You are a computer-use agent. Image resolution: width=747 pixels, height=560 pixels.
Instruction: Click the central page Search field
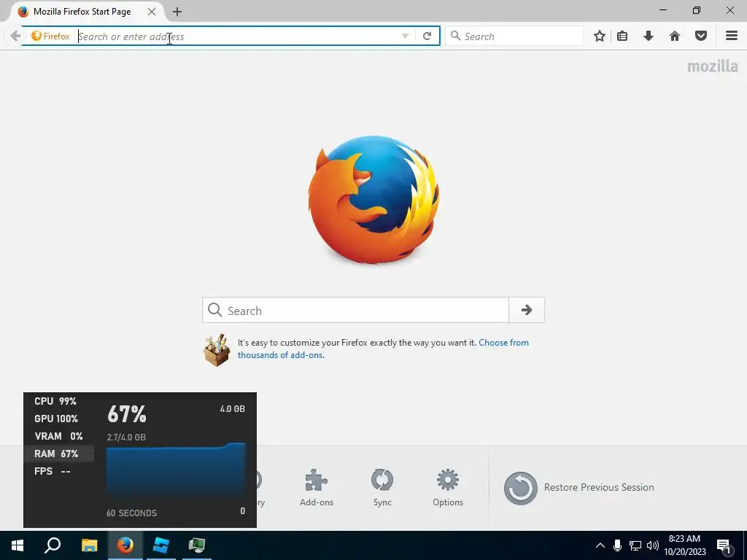[356, 310]
